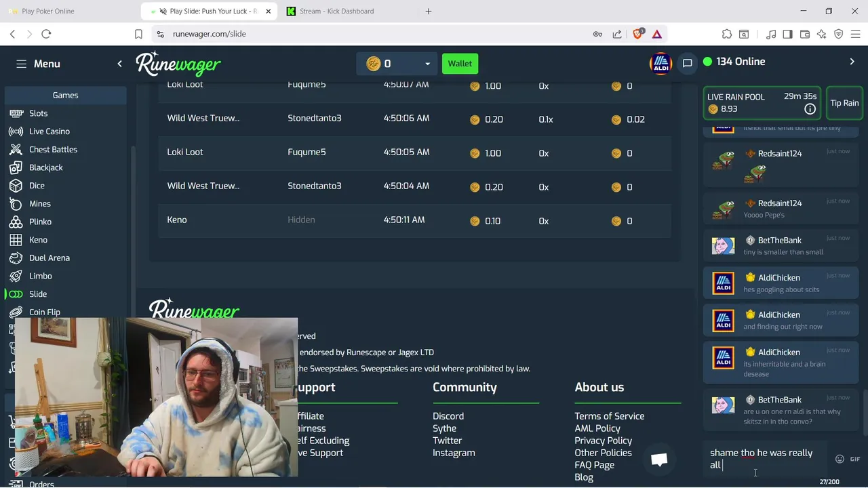Open the Discord community link
Image resolution: width=868 pixels, height=488 pixels.
click(x=448, y=416)
